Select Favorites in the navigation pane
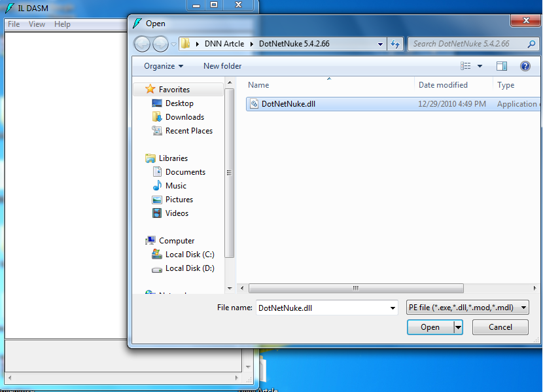The width and height of the screenshot is (543, 392). (174, 90)
